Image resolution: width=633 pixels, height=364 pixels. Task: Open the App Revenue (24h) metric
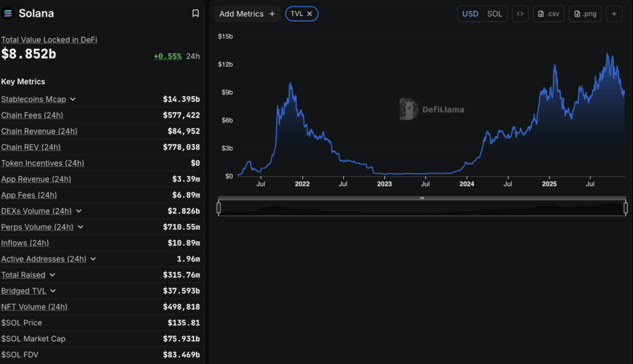(36, 179)
